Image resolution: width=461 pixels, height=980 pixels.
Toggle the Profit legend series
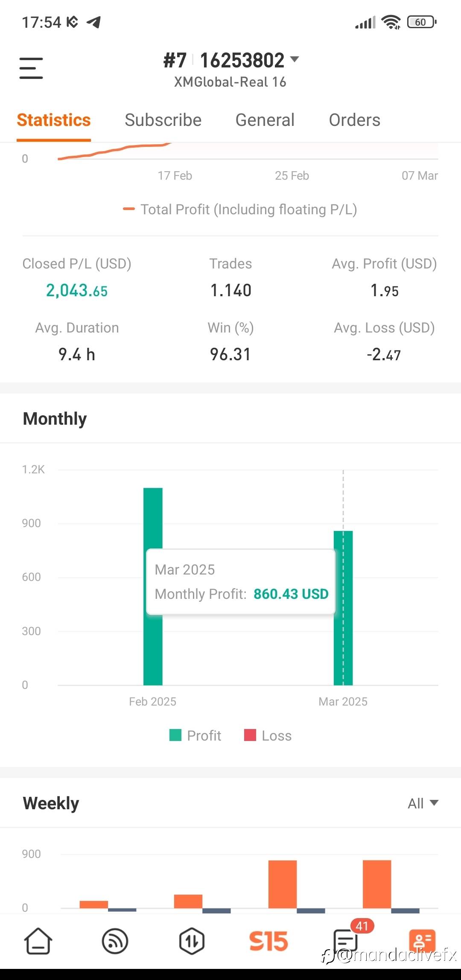coord(195,735)
